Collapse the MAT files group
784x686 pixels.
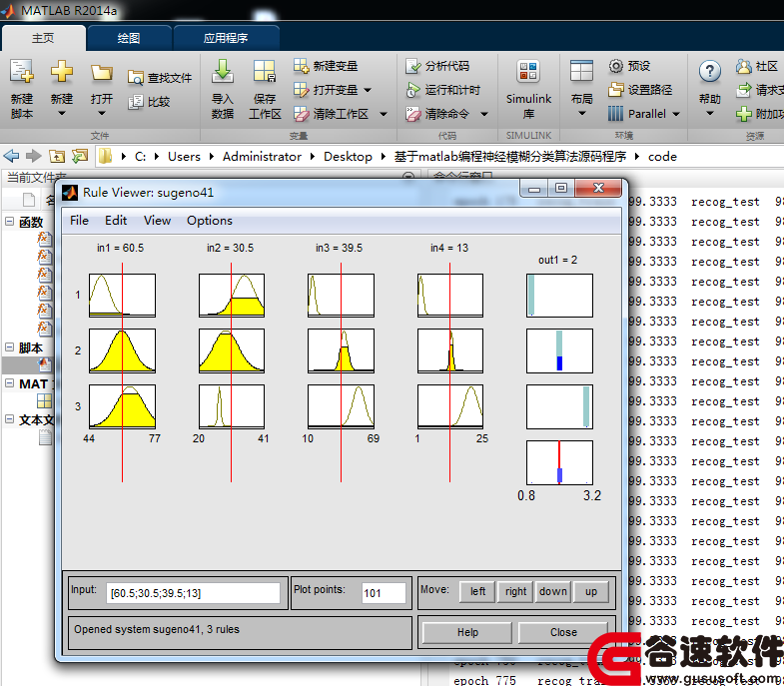pyautogui.click(x=9, y=383)
